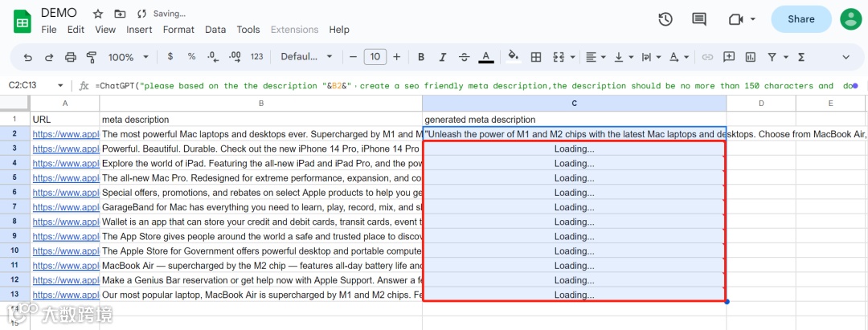Screen dimensions: 868x330
Task: Click the Insert chart icon
Action: [751, 57]
